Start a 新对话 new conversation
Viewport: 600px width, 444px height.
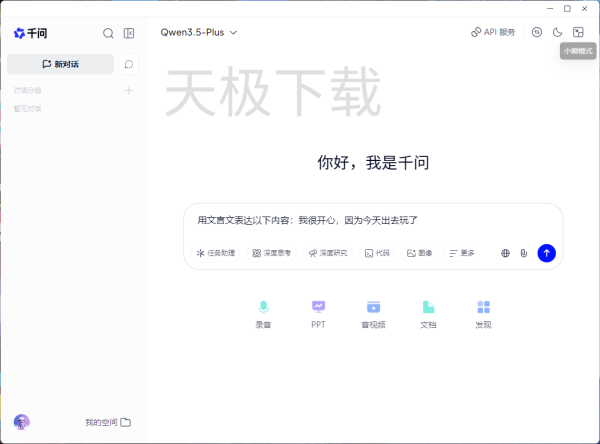(x=60, y=64)
